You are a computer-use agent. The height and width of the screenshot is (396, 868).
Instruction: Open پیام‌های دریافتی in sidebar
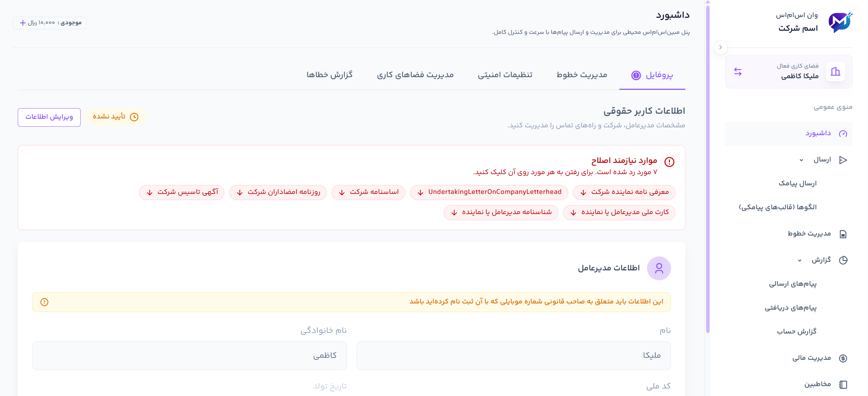[x=790, y=308]
